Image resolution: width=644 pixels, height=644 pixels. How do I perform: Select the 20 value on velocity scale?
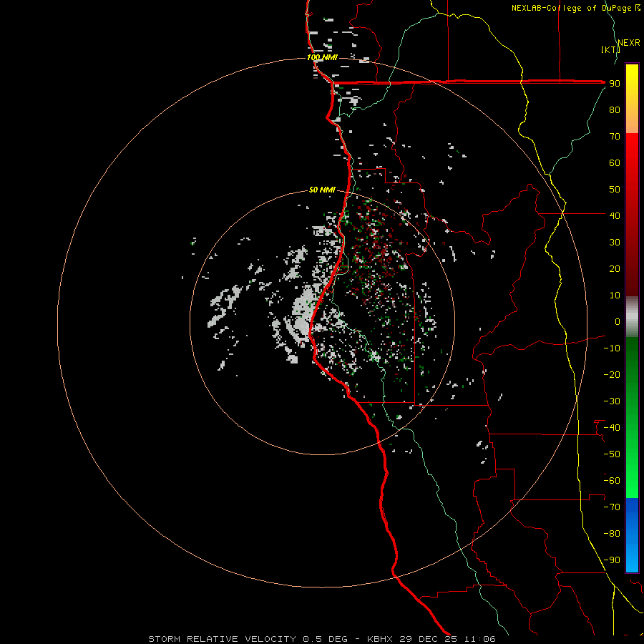[x=615, y=268]
